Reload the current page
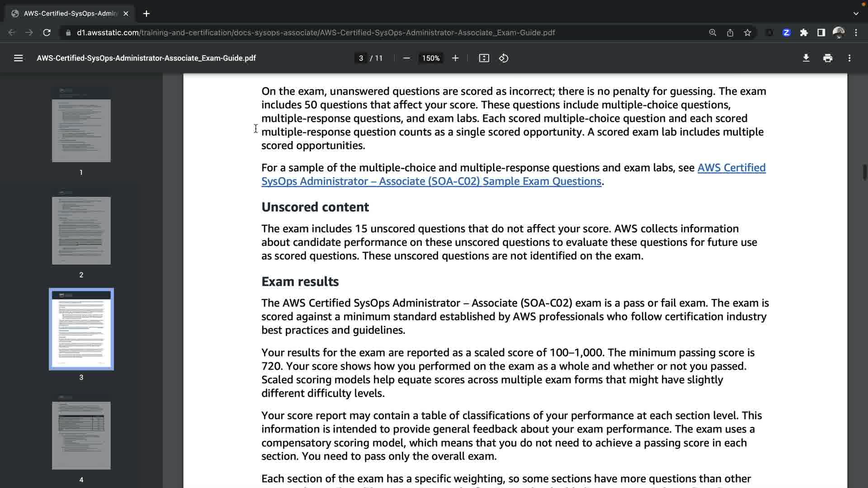868x488 pixels. (x=47, y=33)
